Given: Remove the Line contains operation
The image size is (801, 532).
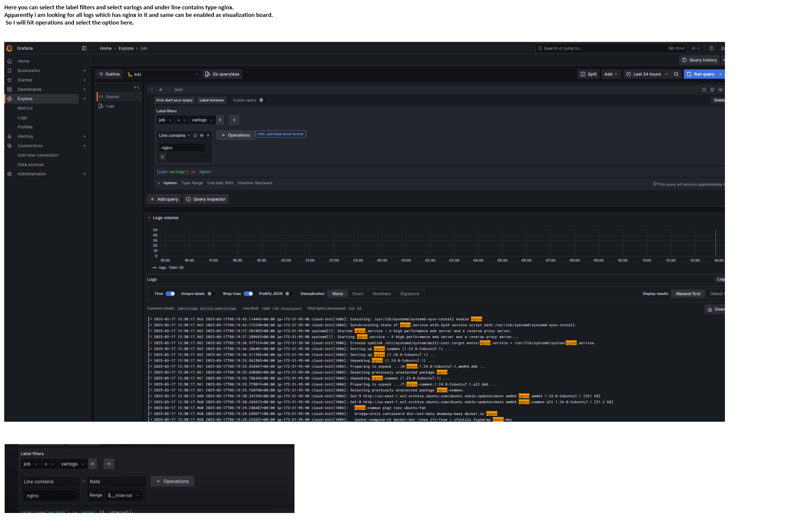Looking at the screenshot, I should pyautogui.click(x=208, y=136).
